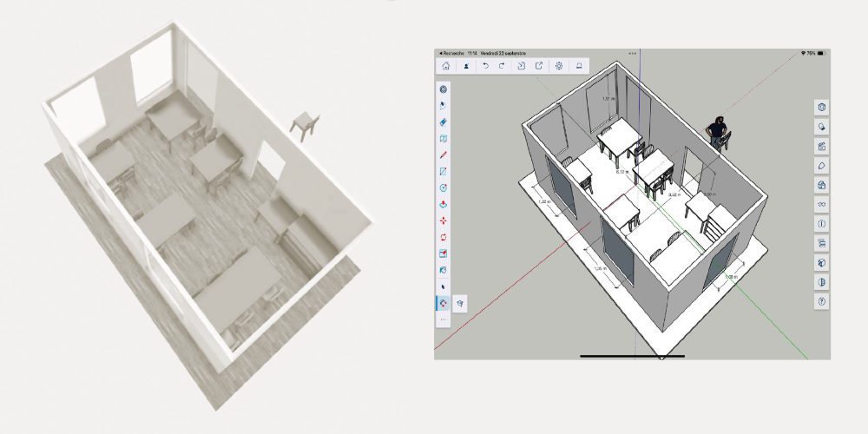Click the Undo arrow
868x434 pixels.
pos(485,66)
